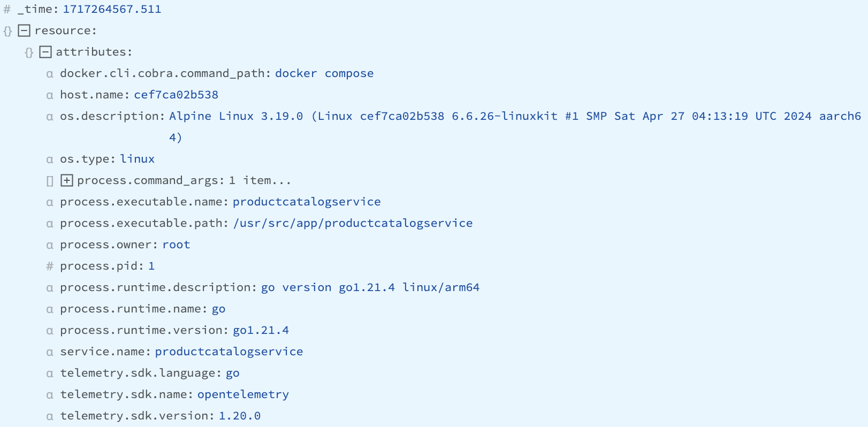This screenshot has width=868, height=427.
Task: Click the string type icon beside service.name
Action: (x=50, y=352)
